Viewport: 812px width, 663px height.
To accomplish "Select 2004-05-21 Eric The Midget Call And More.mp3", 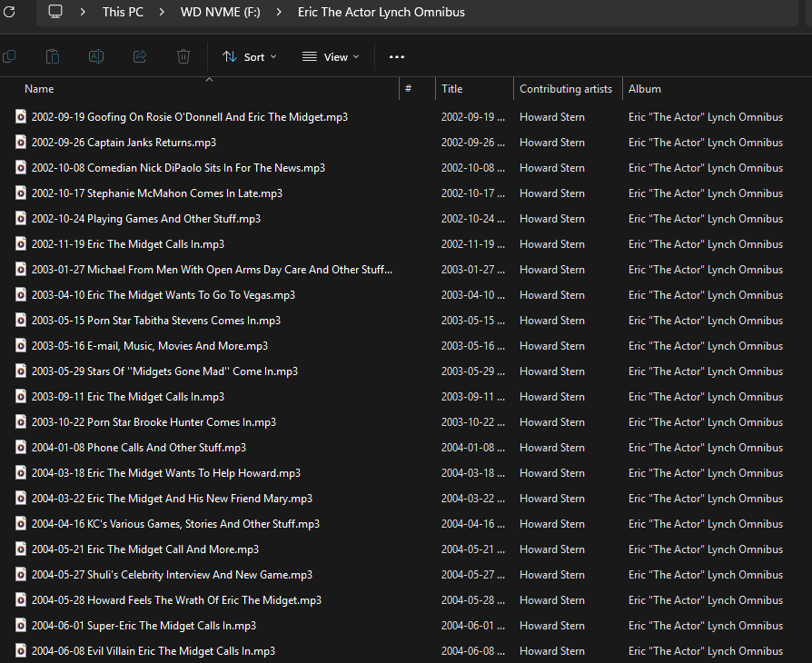I will point(145,549).
